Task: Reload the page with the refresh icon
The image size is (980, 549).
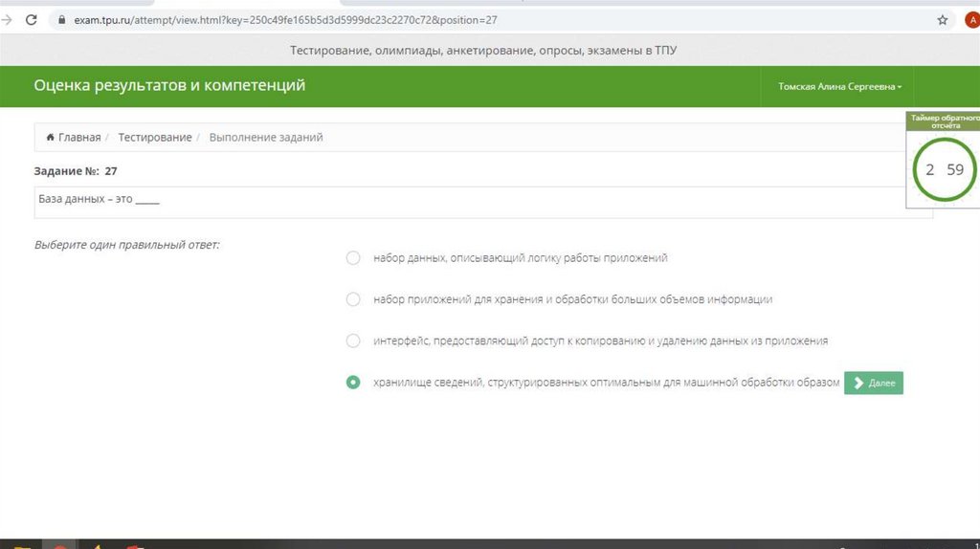Action: click(x=31, y=20)
